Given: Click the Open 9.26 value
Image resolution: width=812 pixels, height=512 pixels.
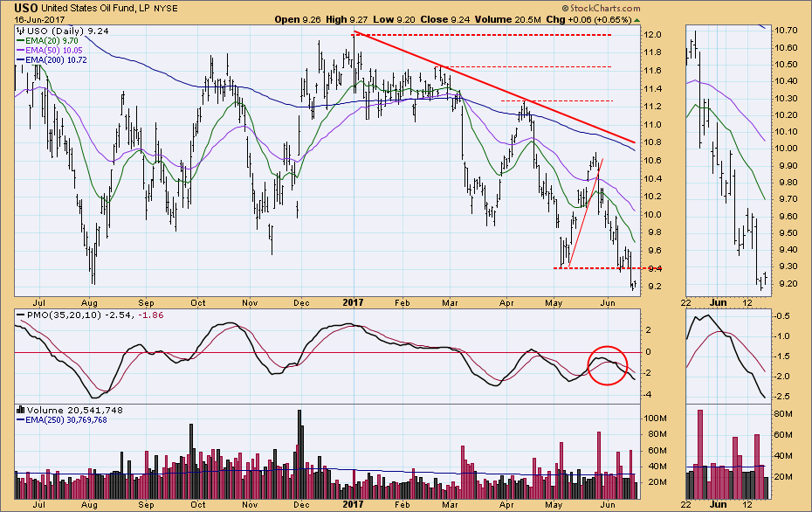Looking at the screenshot, I should pyautogui.click(x=297, y=19).
